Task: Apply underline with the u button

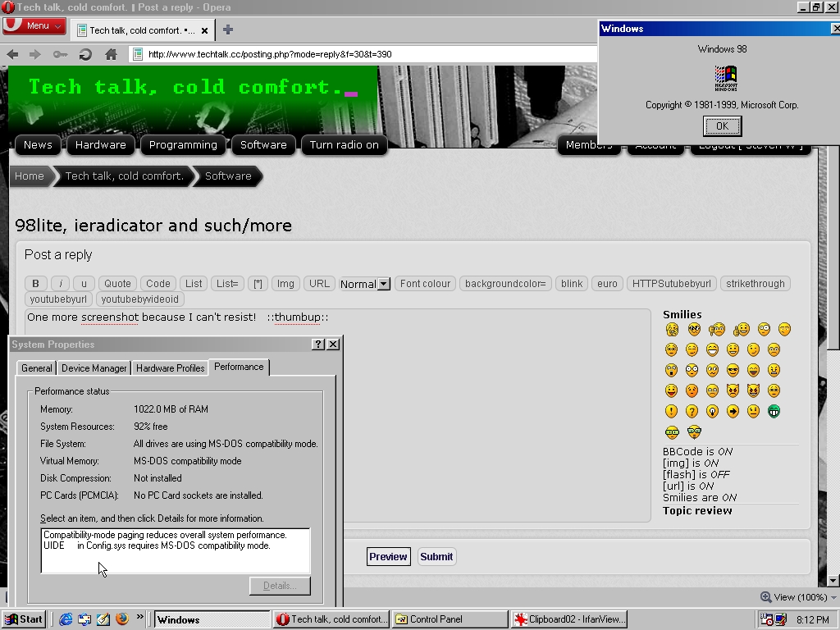Action: 84,283
